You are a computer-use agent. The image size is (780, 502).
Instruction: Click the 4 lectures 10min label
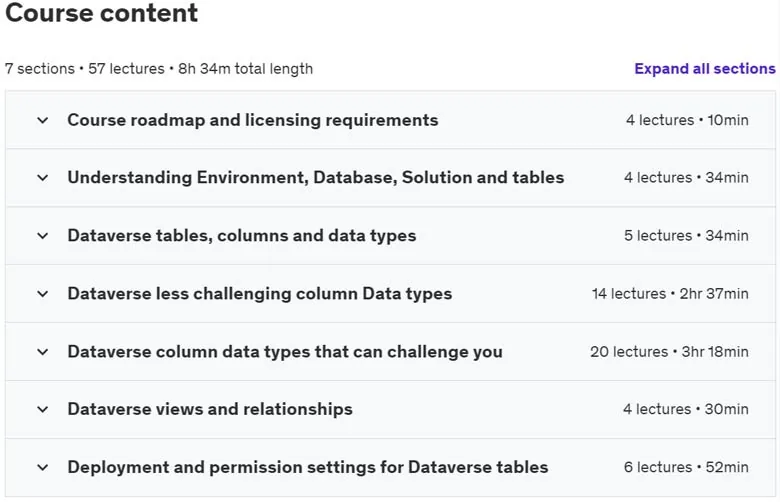[x=687, y=120]
